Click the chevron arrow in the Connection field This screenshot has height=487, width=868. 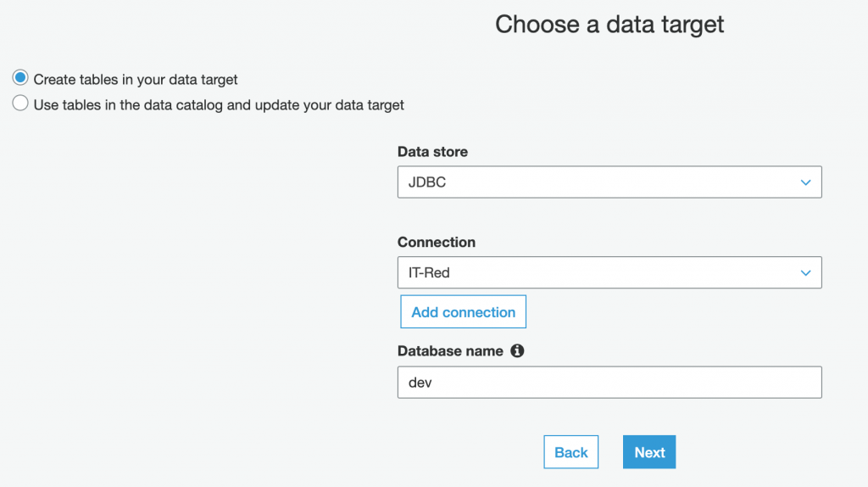[805, 272]
